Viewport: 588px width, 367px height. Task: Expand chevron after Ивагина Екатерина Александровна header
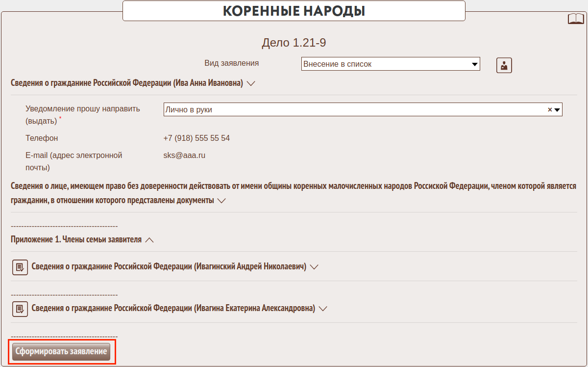pos(322,309)
